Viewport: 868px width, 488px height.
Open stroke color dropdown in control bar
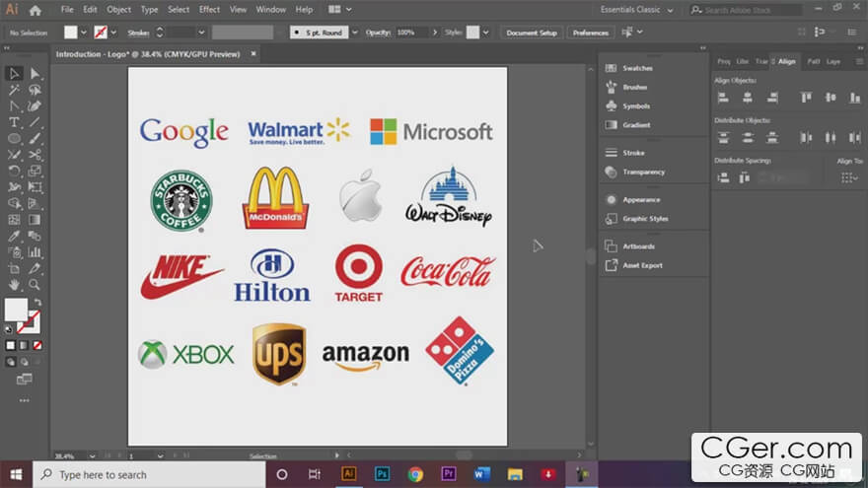pos(113,33)
